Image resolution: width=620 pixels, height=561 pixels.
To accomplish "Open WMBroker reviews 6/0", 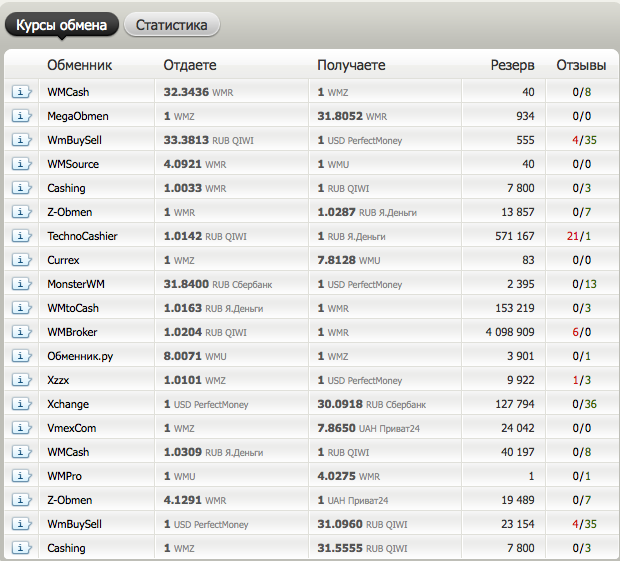I will 582,332.
